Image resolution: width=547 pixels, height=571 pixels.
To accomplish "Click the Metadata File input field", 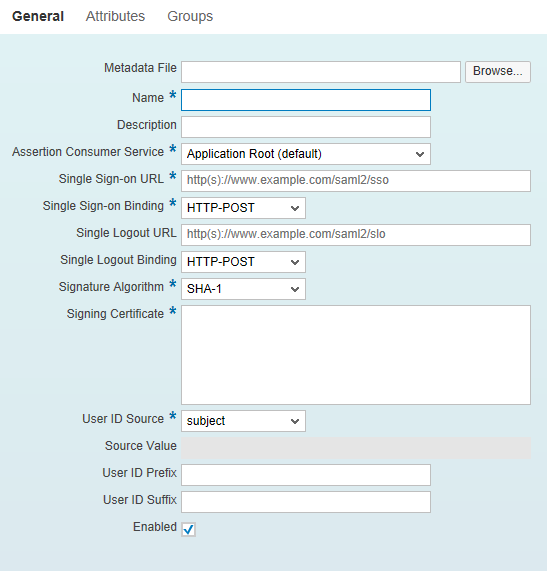I will point(321,72).
